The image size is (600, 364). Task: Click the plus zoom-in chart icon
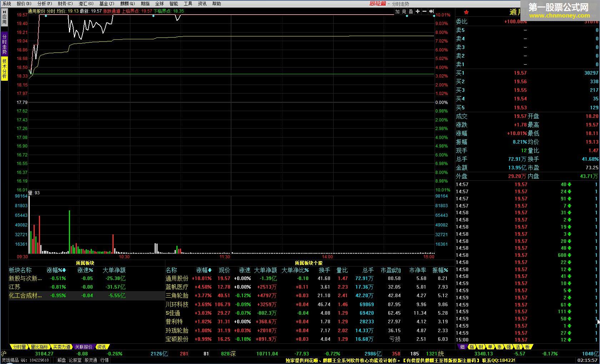point(417,11)
